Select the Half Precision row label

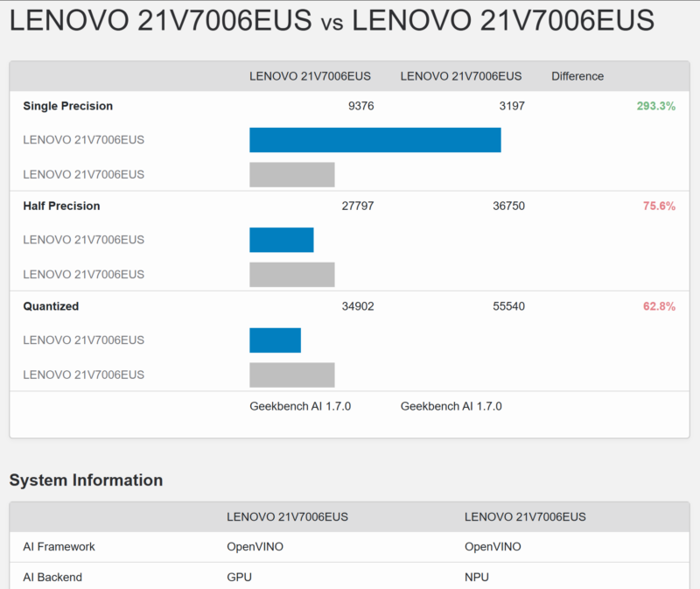[61, 206]
